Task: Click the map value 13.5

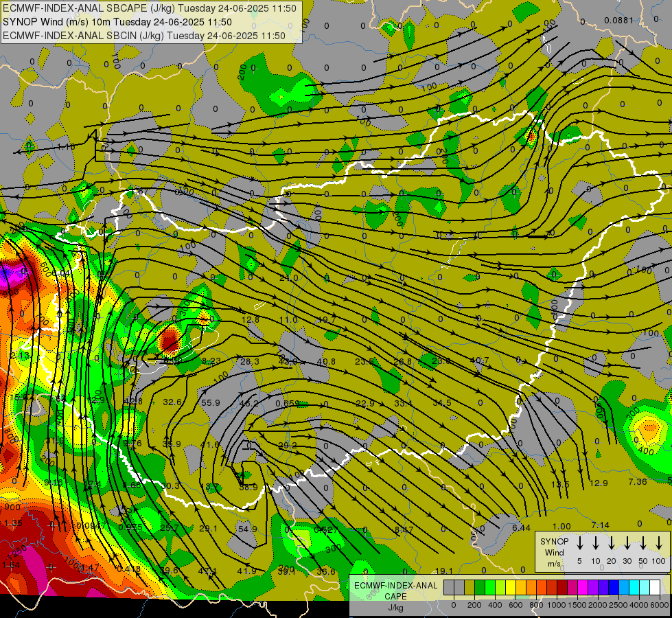Action: tap(560, 484)
